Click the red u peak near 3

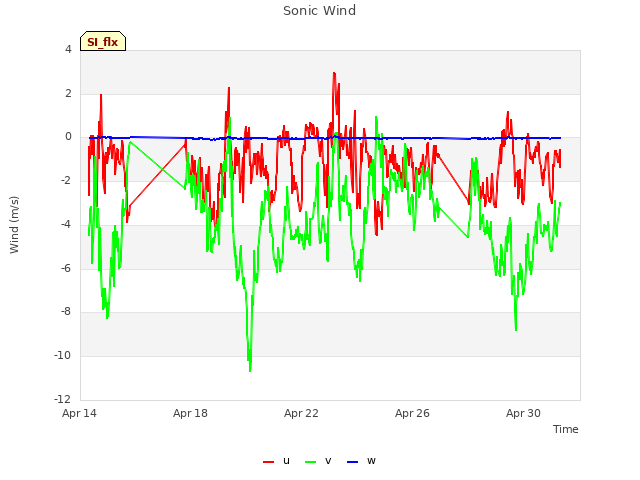pos(334,73)
